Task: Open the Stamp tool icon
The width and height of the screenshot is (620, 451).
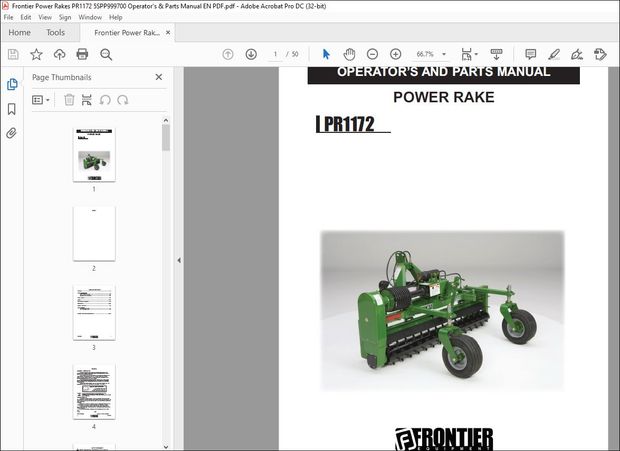Action: (x=600, y=54)
